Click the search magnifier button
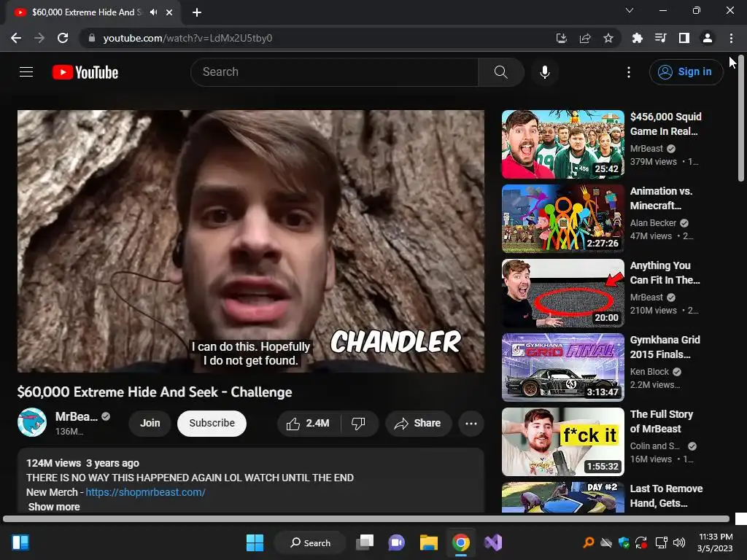747x560 pixels. tap(500, 72)
